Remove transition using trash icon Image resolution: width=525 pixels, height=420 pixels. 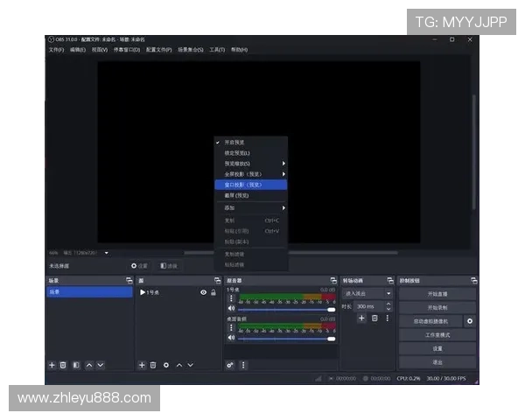point(374,318)
